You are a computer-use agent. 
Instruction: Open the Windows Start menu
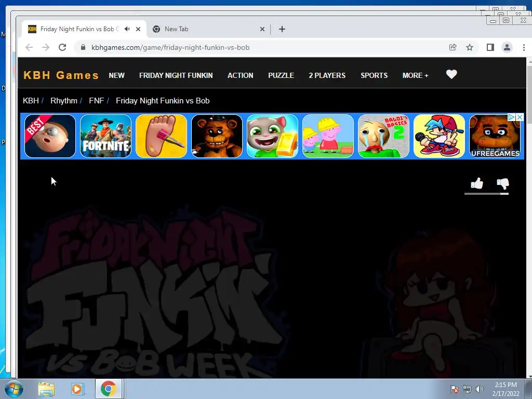coord(14,389)
